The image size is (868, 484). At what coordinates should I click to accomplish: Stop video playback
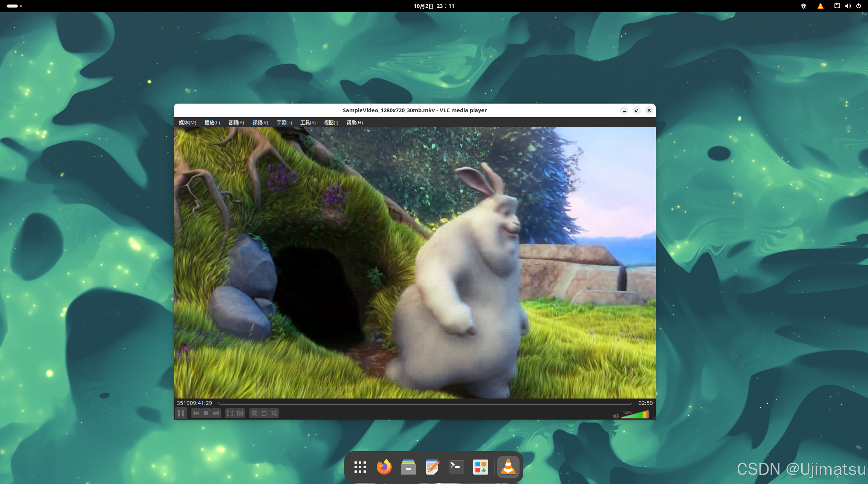[206, 413]
